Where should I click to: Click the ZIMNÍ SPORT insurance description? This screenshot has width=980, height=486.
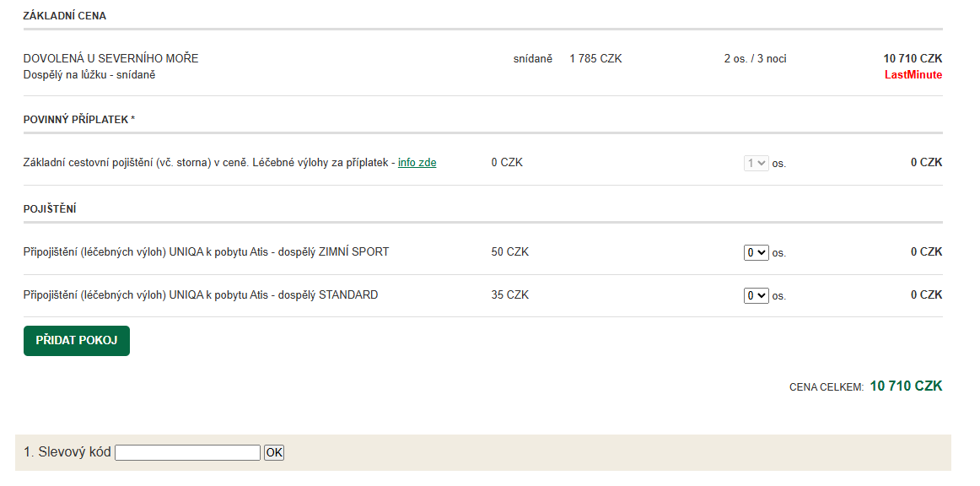pyautogui.click(x=206, y=252)
